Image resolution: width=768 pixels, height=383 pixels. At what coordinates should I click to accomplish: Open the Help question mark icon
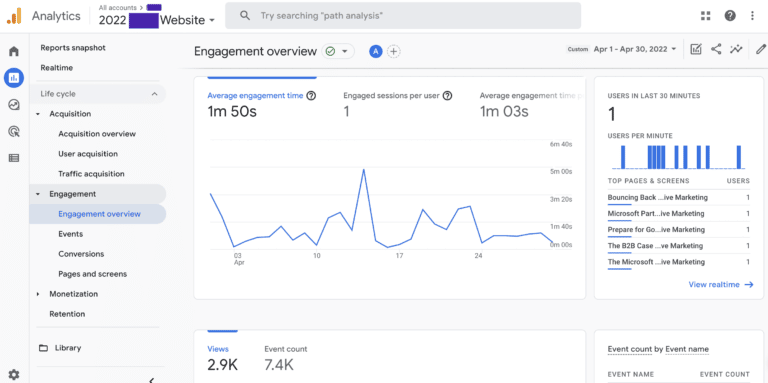tap(730, 16)
